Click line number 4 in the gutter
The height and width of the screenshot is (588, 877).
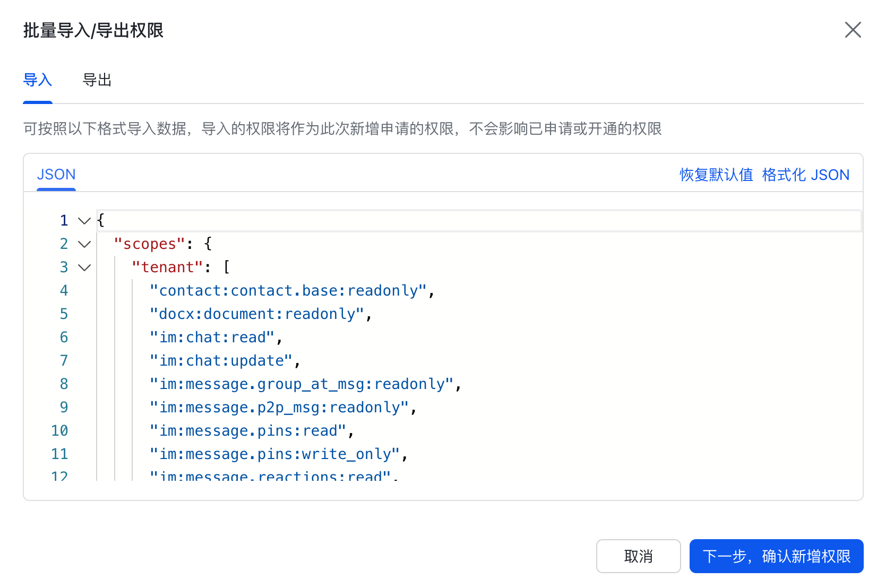(x=64, y=291)
